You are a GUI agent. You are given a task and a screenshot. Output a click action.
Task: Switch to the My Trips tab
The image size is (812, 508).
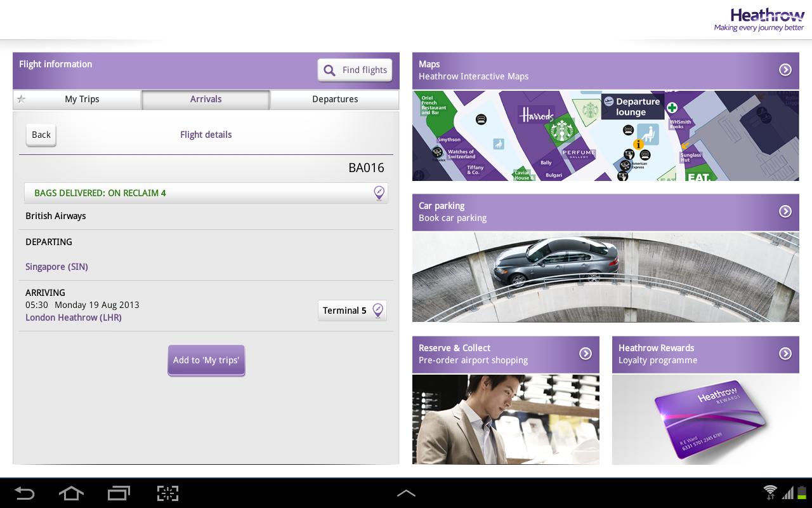click(81, 99)
